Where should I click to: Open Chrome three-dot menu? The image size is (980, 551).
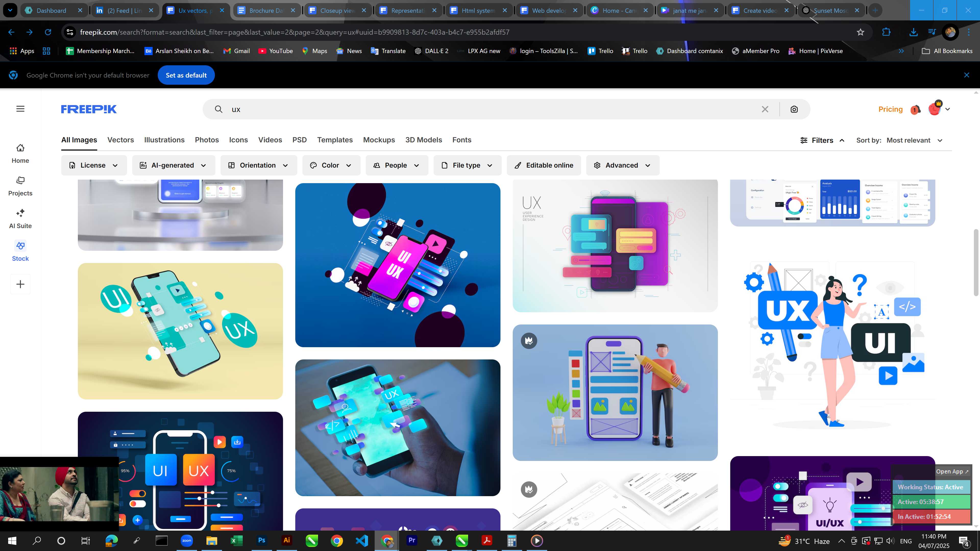(x=969, y=32)
